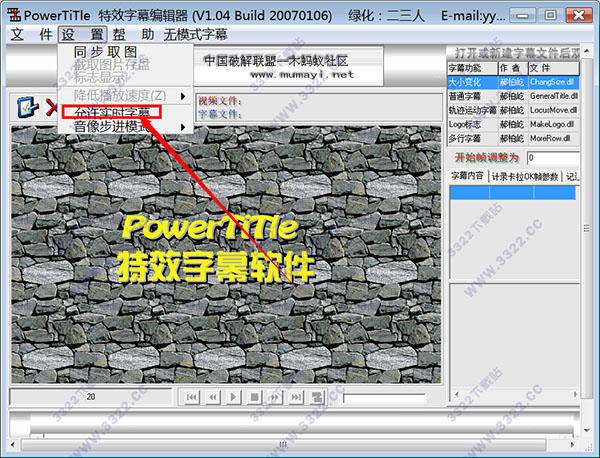Click the video preview area

226,255
